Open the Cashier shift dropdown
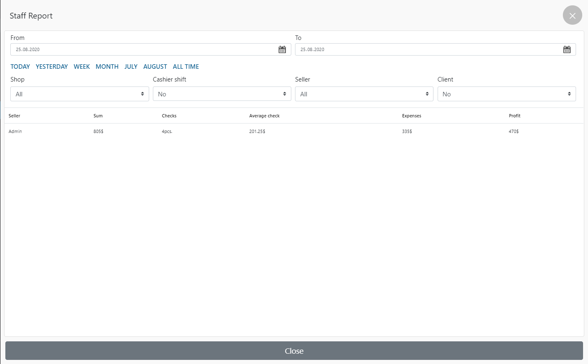Screen dimensions: 588x364 222,94
